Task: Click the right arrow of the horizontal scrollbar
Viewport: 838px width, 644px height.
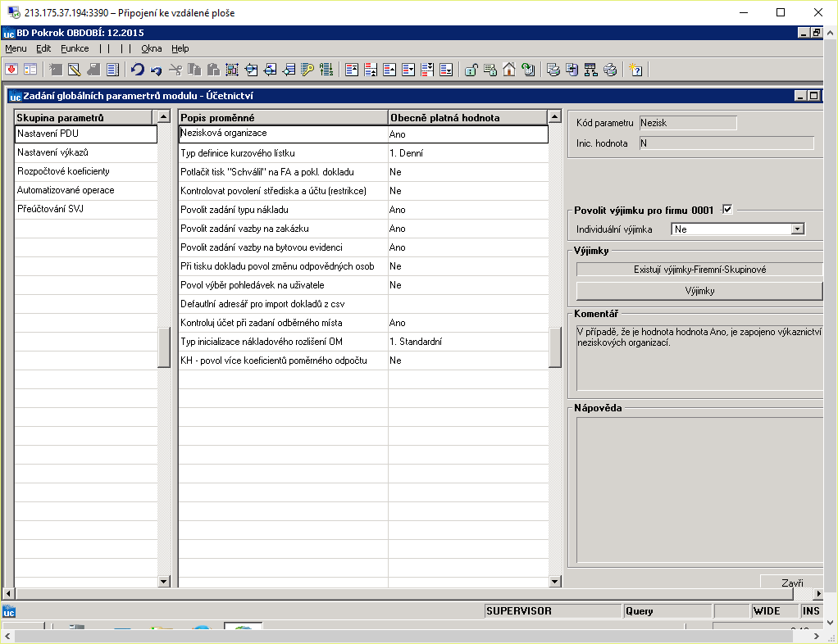Action: point(818,593)
